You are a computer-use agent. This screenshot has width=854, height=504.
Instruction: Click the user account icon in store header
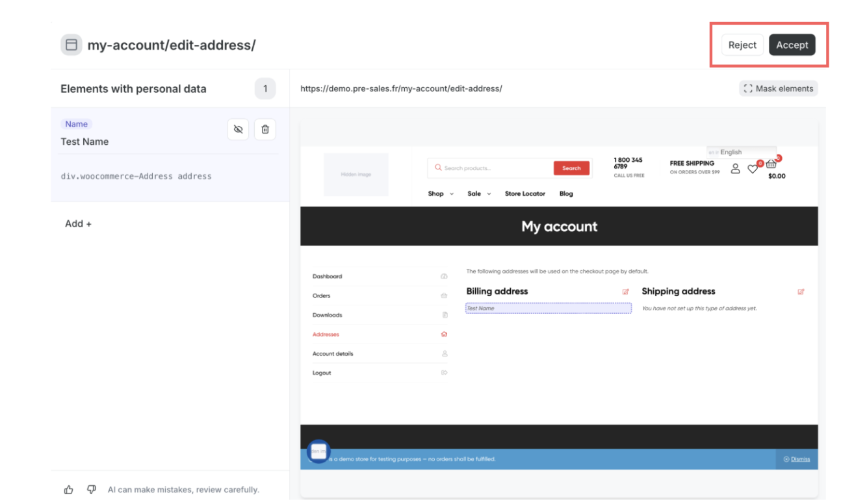pos(736,168)
